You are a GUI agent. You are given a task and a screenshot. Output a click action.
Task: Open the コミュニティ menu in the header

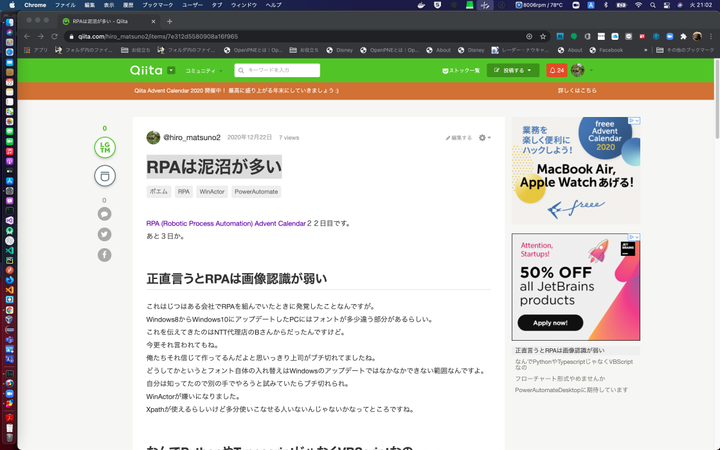pos(202,70)
